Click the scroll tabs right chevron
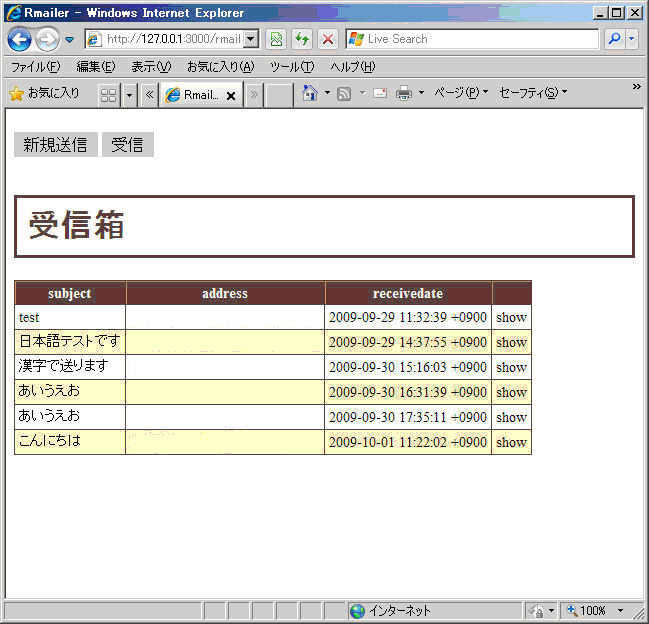 click(x=254, y=95)
